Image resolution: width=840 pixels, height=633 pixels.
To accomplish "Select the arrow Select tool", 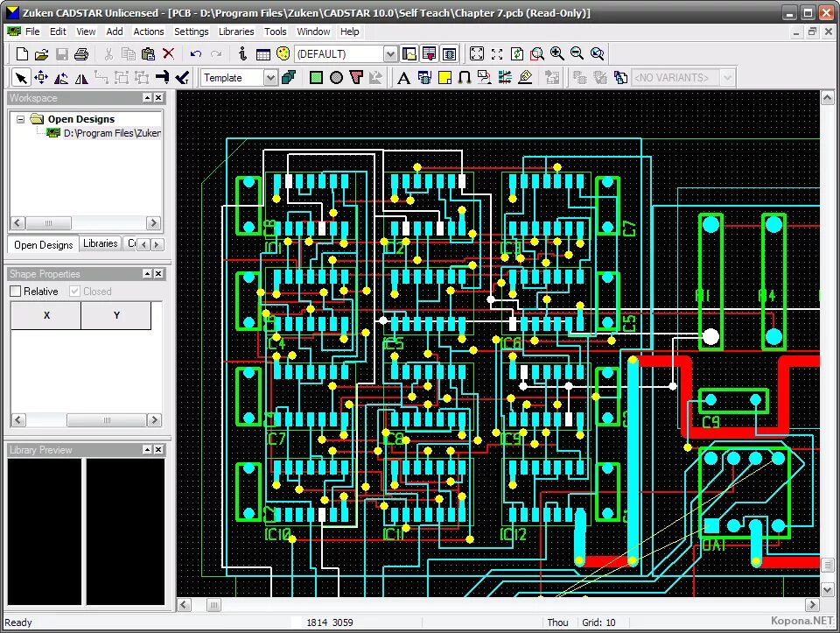I will 21,78.
